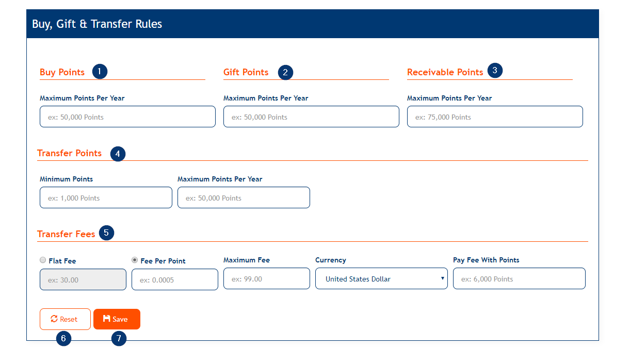Image resolution: width=630 pixels, height=364 pixels.
Task: Click the number 6 badge below Reset
Action: (x=63, y=339)
